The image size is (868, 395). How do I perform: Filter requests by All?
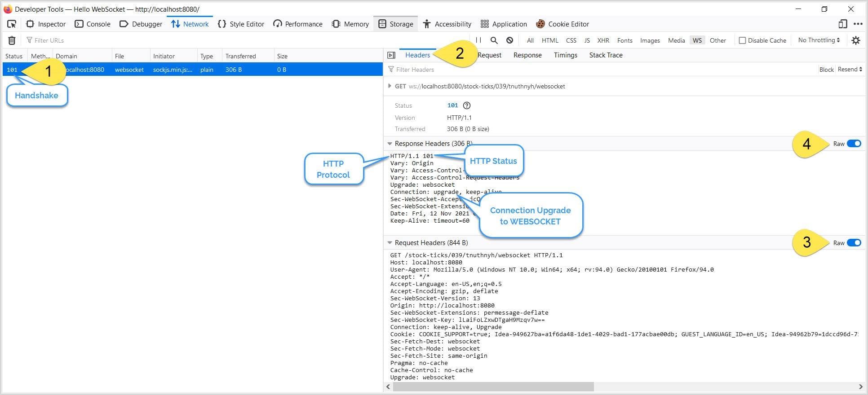(x=530, y=40)
